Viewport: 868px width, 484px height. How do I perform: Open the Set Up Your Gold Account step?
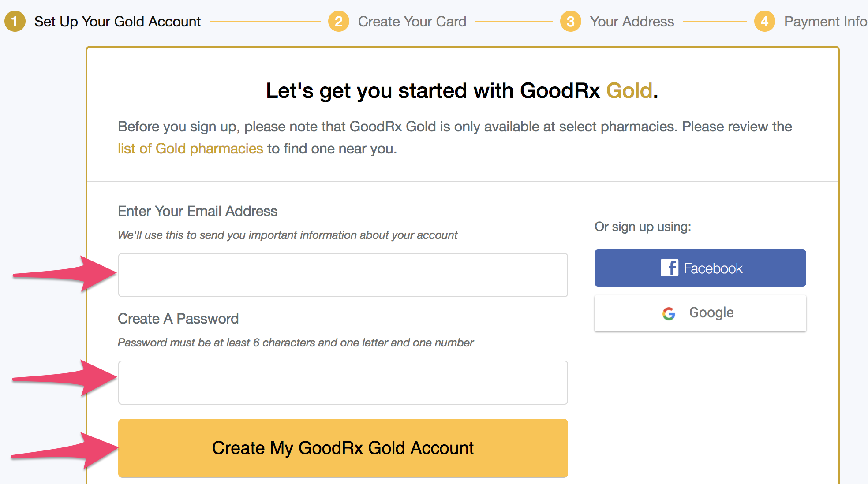tap(117, 21)
